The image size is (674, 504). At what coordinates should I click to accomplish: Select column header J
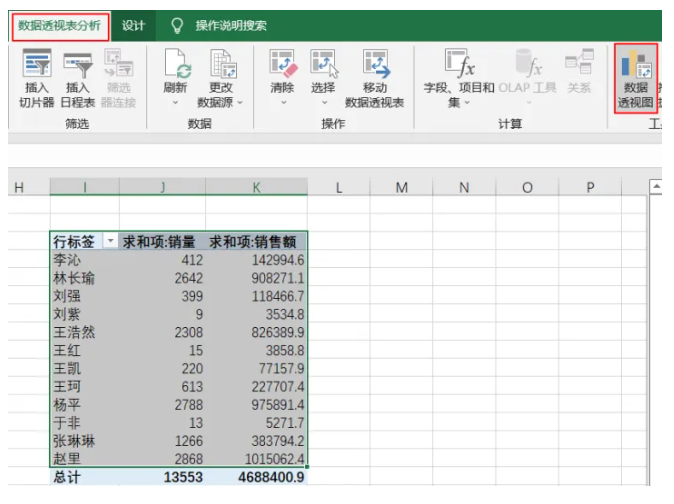click(x=162, y=187)
